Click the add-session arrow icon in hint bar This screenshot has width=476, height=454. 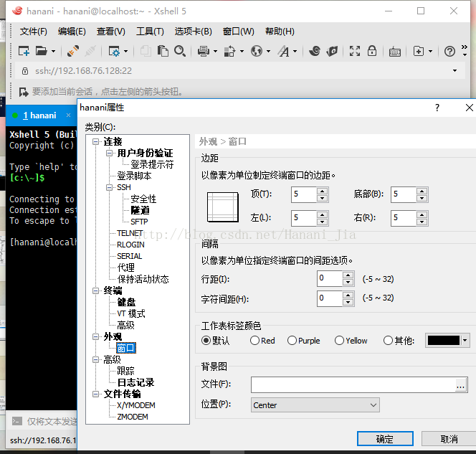[x=24, y=92]
